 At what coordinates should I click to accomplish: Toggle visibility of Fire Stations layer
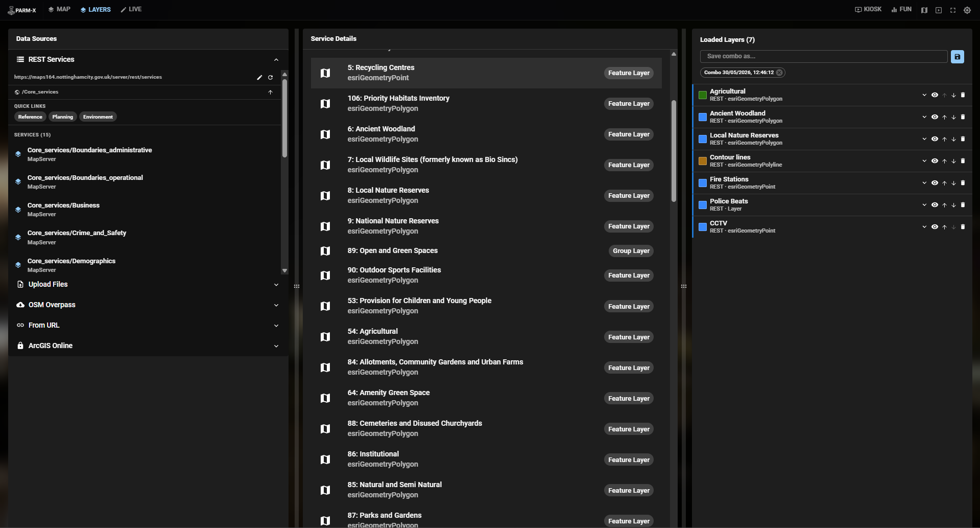pyautogui.click(x=935, y=183)
